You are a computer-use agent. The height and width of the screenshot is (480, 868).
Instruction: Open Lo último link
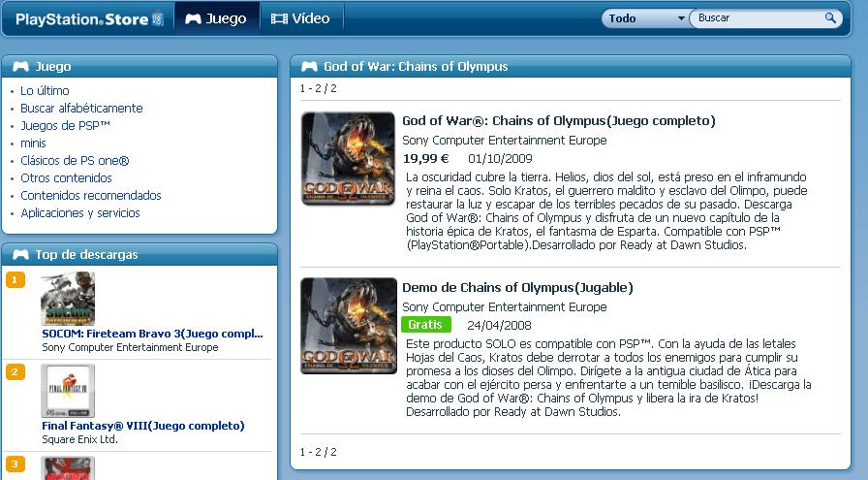pos(45,90)
